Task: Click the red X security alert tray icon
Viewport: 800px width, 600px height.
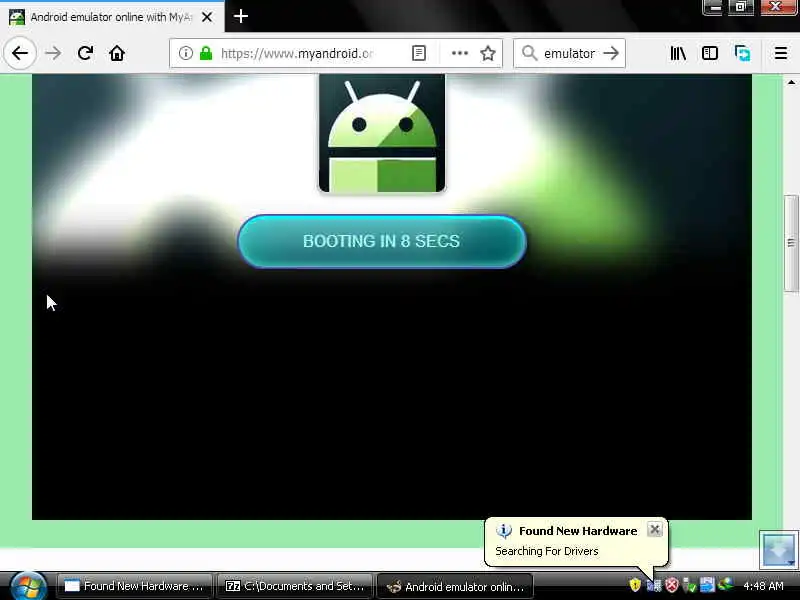Action: click(671, 585)
